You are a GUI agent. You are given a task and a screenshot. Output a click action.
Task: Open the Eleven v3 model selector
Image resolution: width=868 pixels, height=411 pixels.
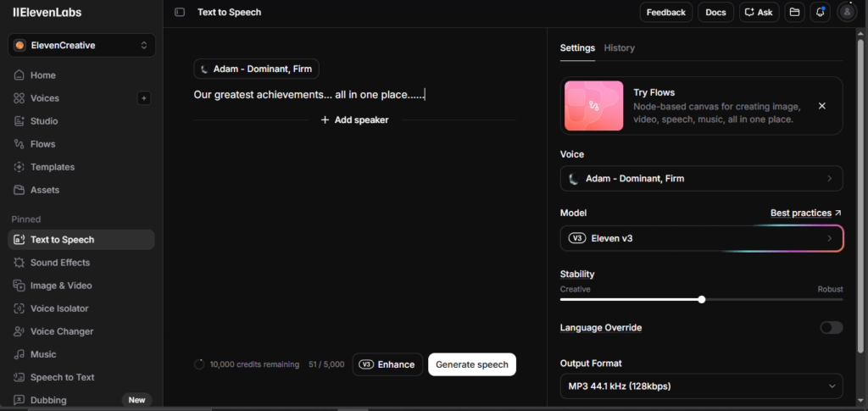pyautogui.click(x=701, y=238)
